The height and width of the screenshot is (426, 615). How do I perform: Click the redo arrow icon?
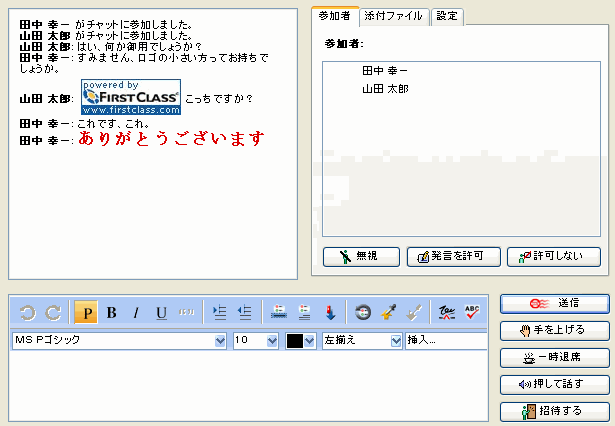(53, 313)
